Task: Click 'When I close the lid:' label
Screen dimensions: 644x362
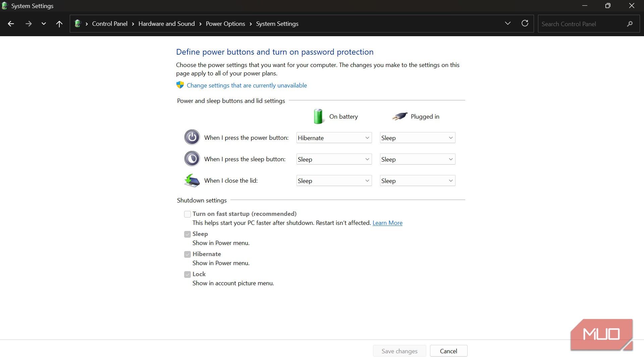Action: 231,181
